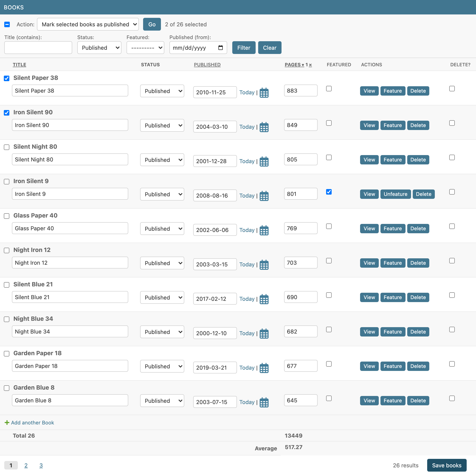Click the Title (contains) filter field
The width and height of the screenshot is (476, 475).
coord(38,48)
